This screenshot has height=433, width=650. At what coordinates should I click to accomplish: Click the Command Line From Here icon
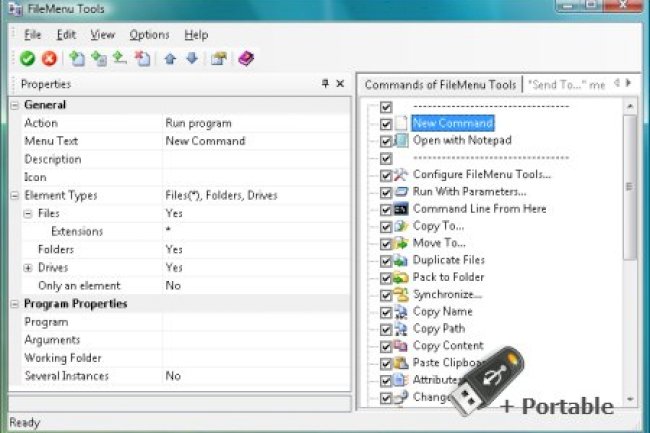point(401,209)
